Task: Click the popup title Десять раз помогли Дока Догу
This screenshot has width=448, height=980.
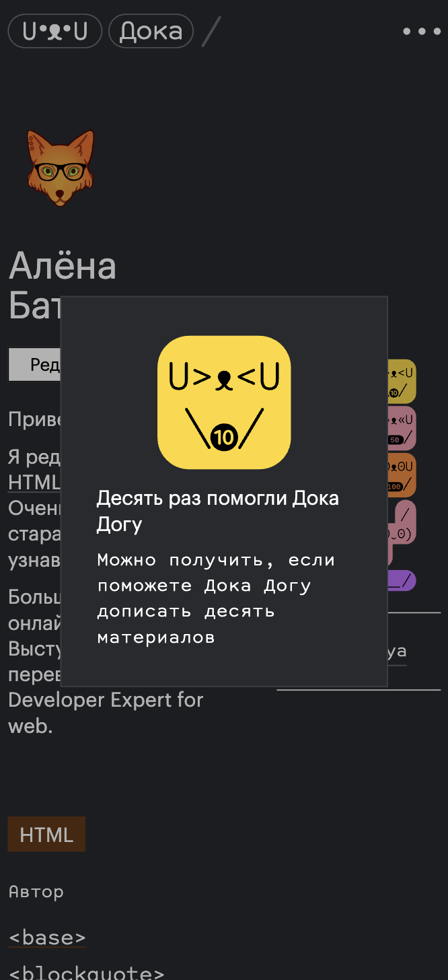Action: coord(217,511)
